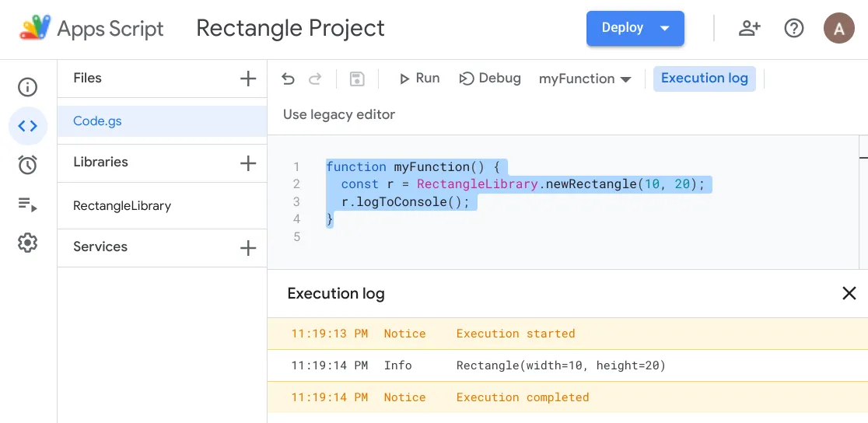The width and height of the screenshot is (868, 423).
Task: Open the RectangleLibrary library entry
Action: tap(122, 206)
